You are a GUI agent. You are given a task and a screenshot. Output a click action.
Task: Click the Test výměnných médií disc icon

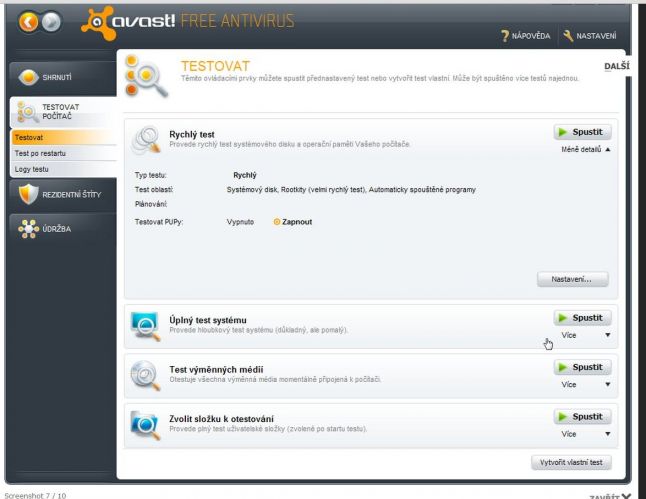pyautogui.click(x=145, y=375)
